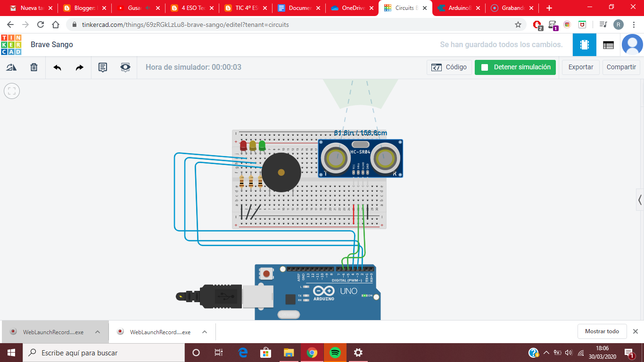The height and width of the screenshot is (362, 644).
Task: Open Spotify from the taskbar
Action: 335,353
